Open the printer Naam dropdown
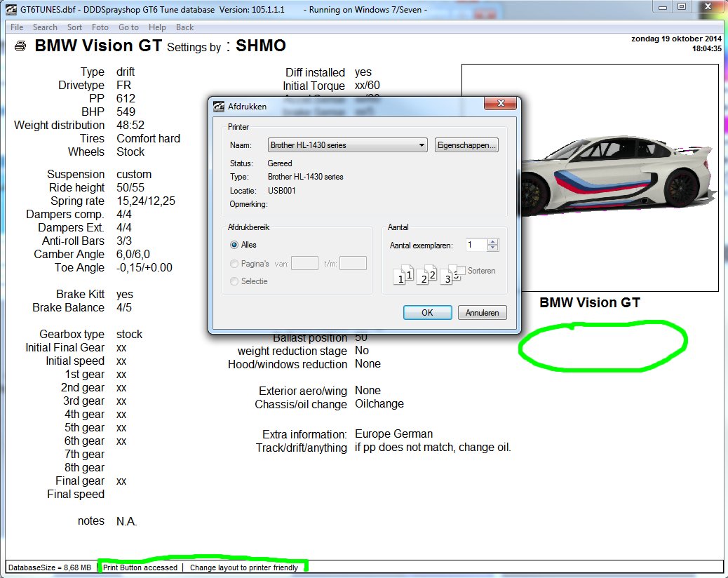The height and width of the screenshot is (578, 728). click(x=347, y=144)
